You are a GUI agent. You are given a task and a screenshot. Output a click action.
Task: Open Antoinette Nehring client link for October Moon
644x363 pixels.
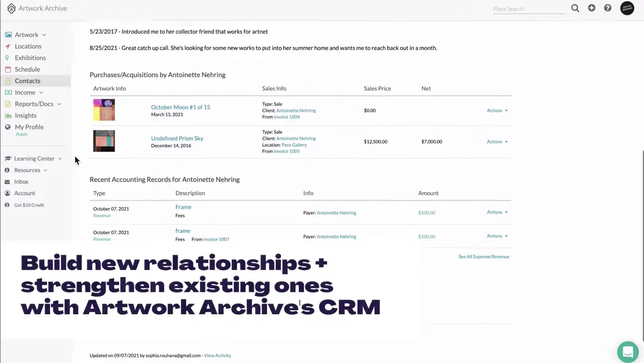click(296, 110)
